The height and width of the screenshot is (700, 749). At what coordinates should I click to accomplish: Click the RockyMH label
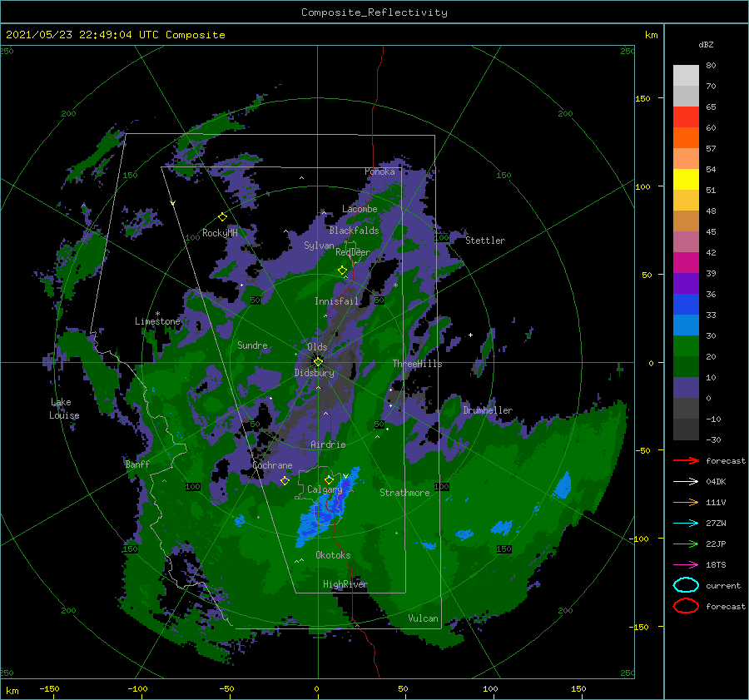pos(220,233)
